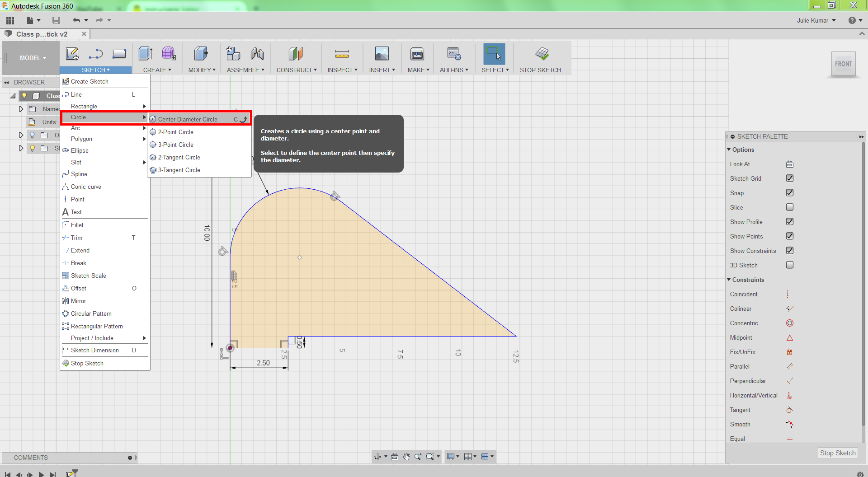Click the Extrude icon in Create group
Image resolution: width=868 pixels, height=477 pixels.
(146, 54)
